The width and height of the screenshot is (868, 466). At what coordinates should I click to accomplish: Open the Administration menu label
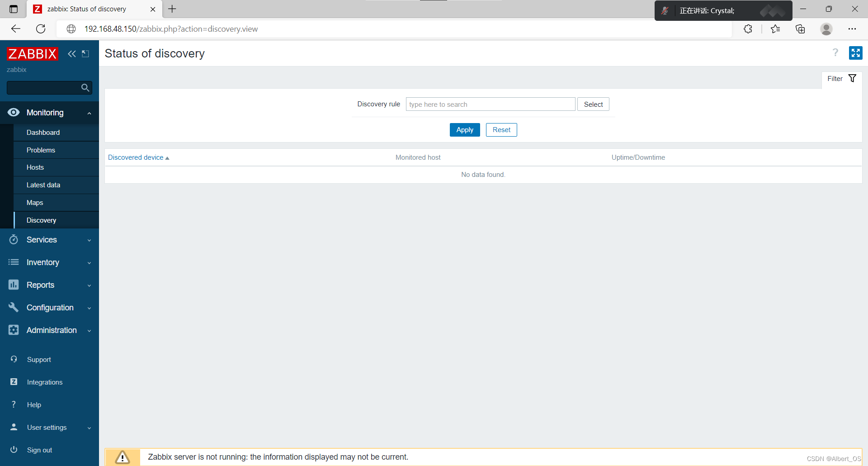[x=52, y=330]
